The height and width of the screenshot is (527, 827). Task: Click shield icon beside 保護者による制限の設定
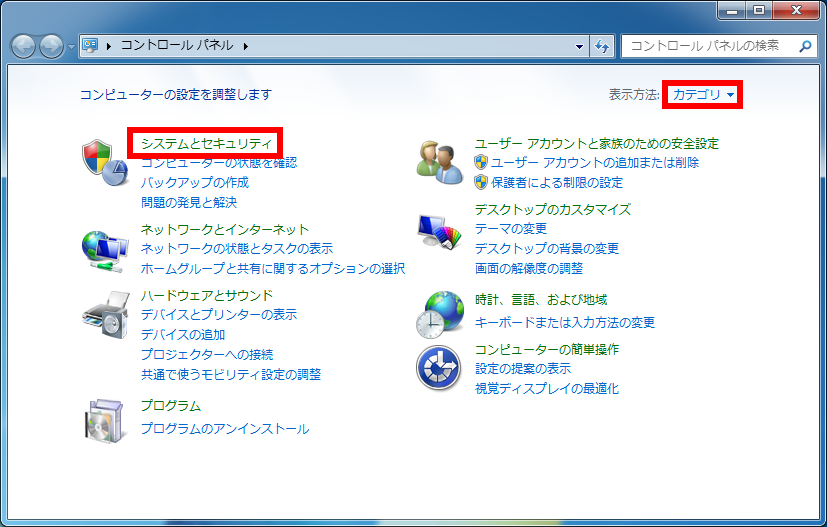pos(481,182)
